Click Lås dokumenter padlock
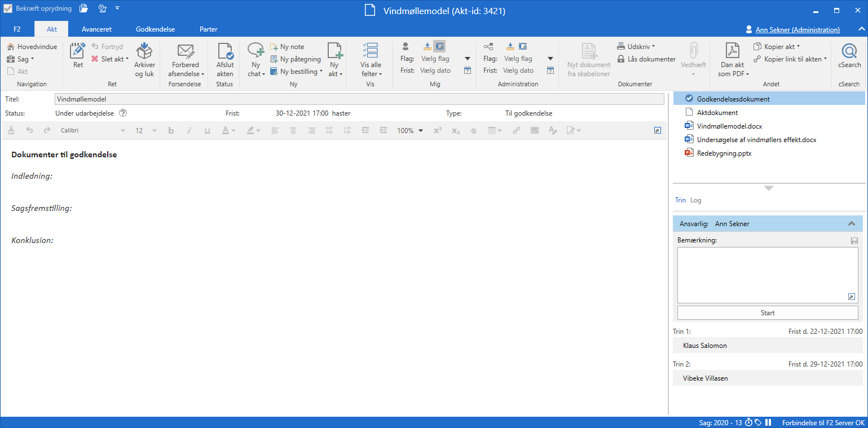 [x=621, y=59]
